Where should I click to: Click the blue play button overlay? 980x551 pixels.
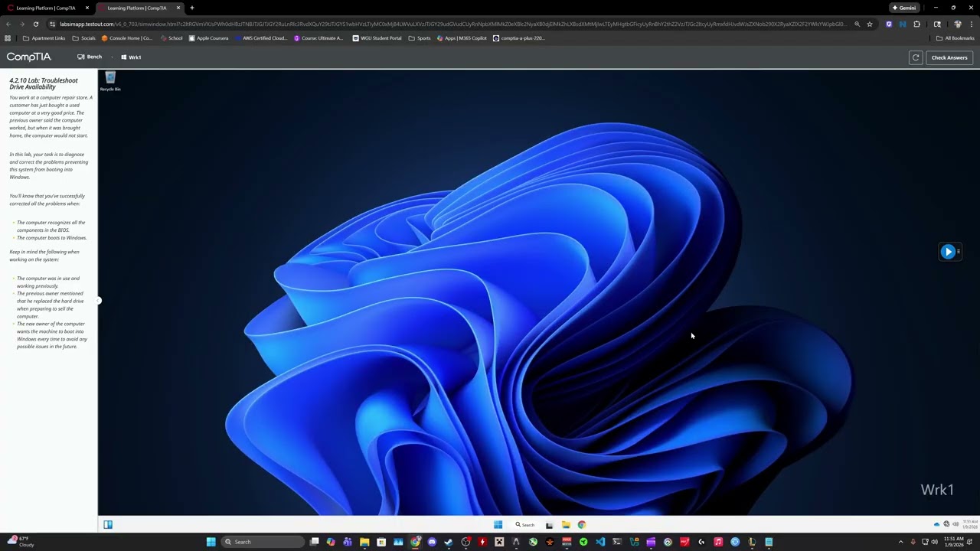[948, 252]
